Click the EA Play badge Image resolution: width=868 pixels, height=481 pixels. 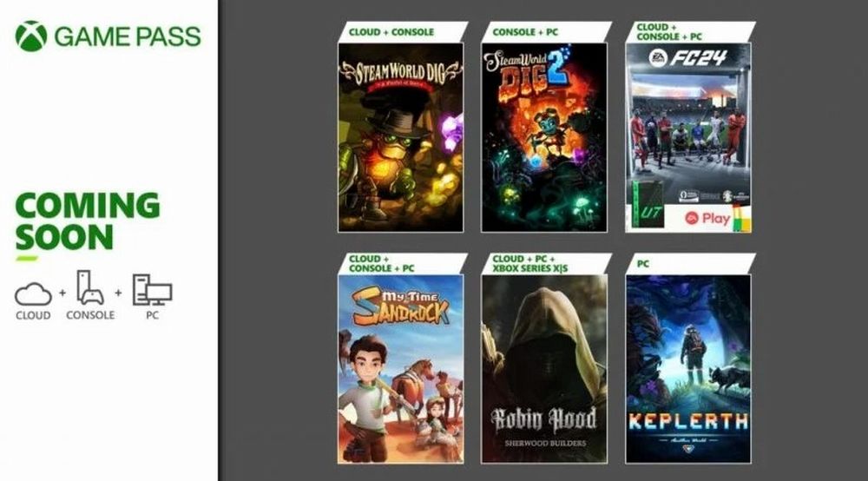point(708,219)
